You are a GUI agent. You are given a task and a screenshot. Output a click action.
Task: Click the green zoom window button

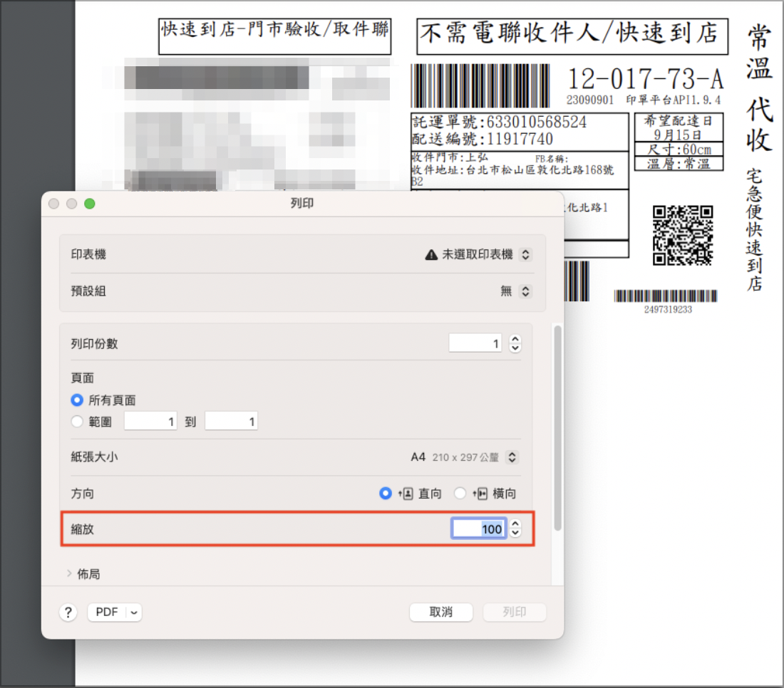pyautogui.click(x=90, y=204)
